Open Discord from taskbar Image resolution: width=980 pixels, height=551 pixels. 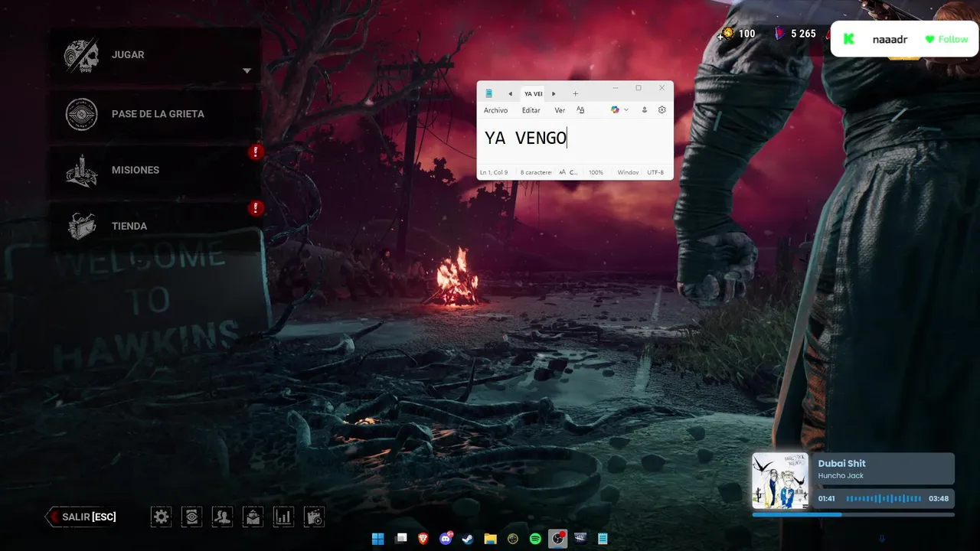[446, 539]
